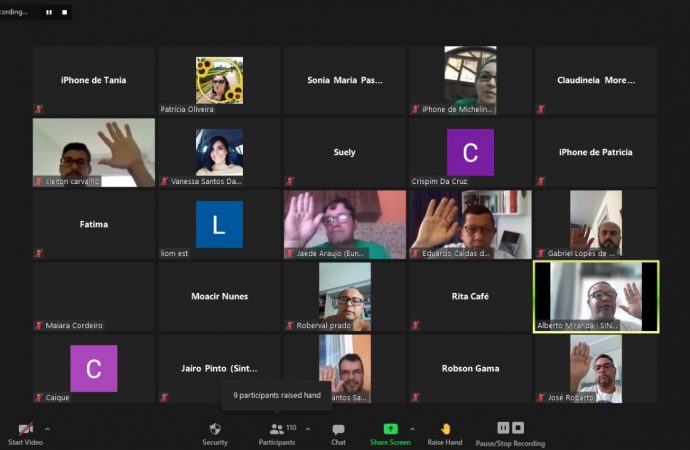Select the Vanessa Santos profile photo
Image resolution: width=690 pixels, height=450 pixels.
[x=219, y=152]
